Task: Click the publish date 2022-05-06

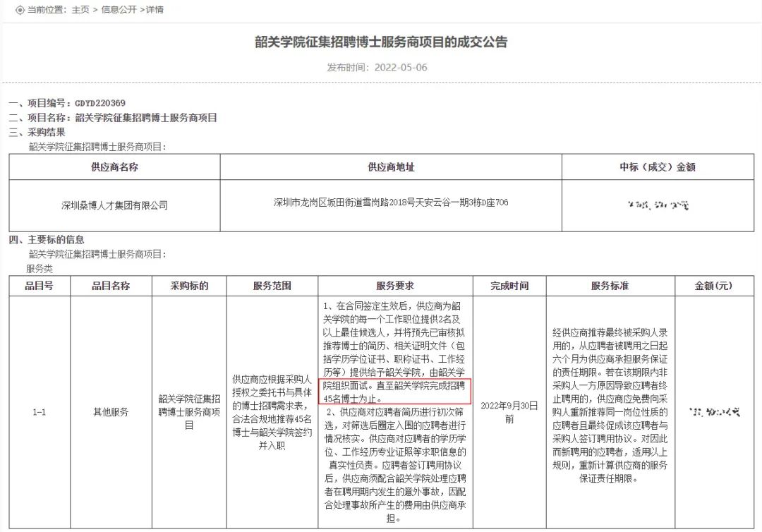Action: coord(401,68)
